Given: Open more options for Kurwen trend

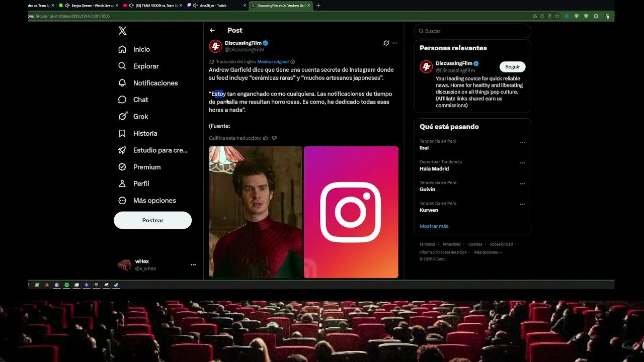Looking at the screenshot, I should 522,205.
